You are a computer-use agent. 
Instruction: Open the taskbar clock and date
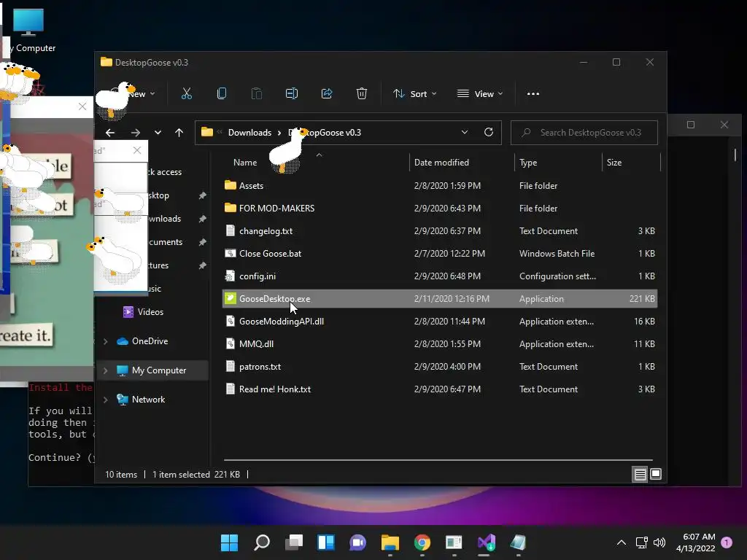pyautogui.click(x=695, y=542)
